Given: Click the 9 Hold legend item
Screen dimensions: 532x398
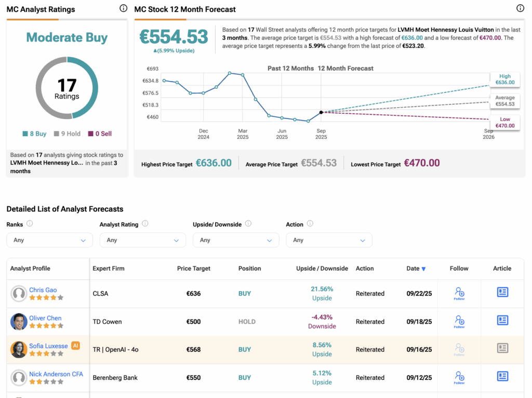Looking at the screenshot, I should [67, 134].
